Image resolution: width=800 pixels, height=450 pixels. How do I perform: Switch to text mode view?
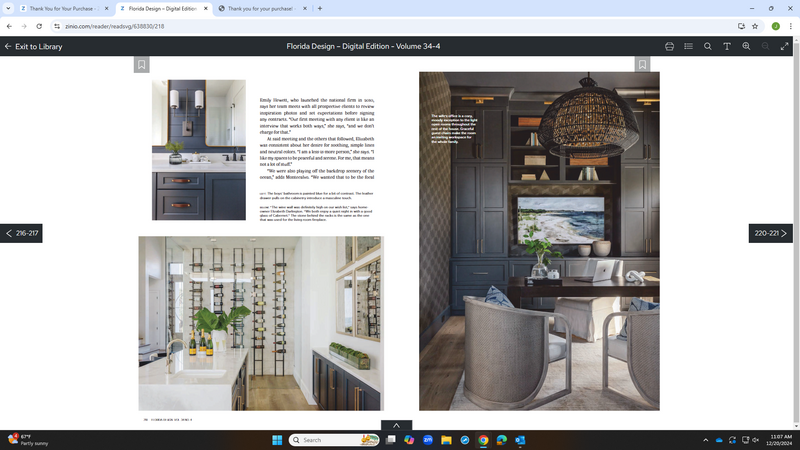(x=727, y=46)
